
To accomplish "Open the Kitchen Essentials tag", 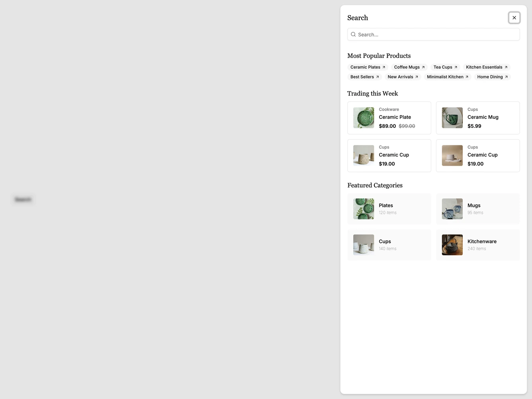I will pyautogui.click(x=487, y=67).
